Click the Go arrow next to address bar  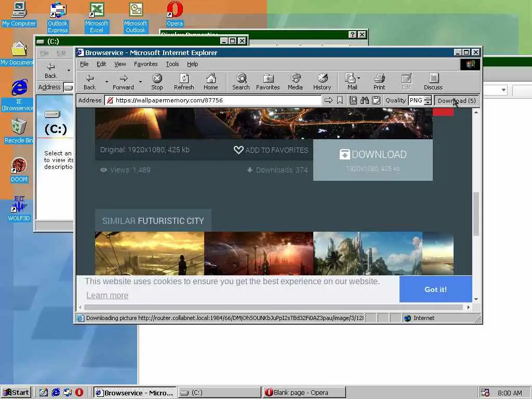click(328, 100)
